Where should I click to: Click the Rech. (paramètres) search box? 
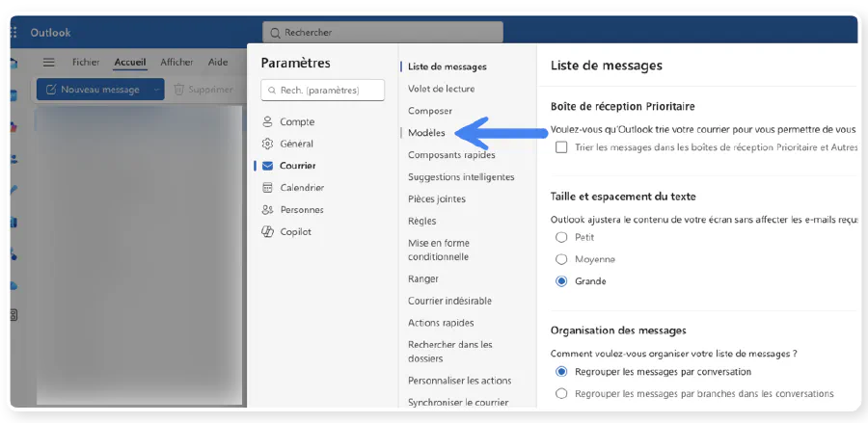click(323, 91)
